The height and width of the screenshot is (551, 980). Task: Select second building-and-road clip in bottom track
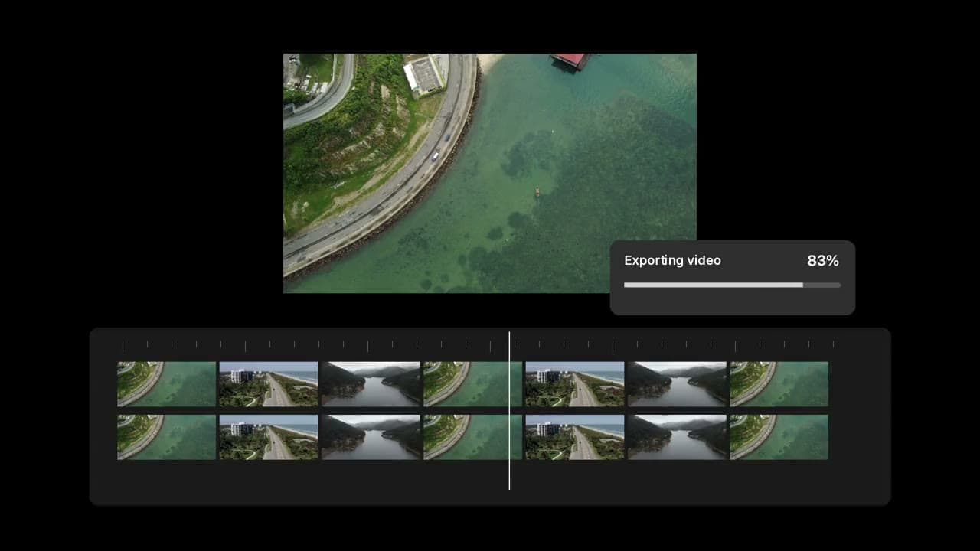pos(575,437)
